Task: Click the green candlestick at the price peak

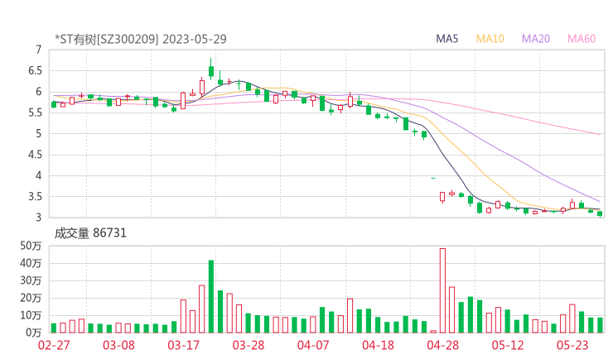Action: pyautogui.click(x=211, y=69)
